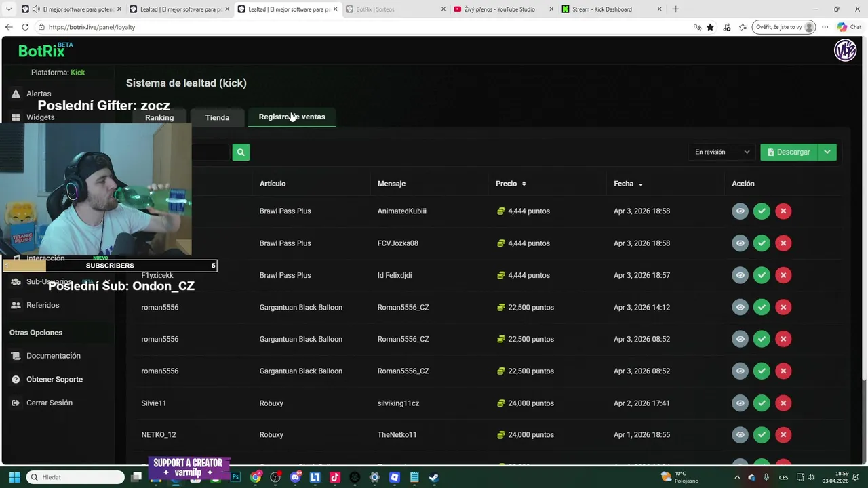Screen dimensions: 868x488
Task: Click the Ověřit, že jste to vy profile button
Action: (x=783, y=27)
